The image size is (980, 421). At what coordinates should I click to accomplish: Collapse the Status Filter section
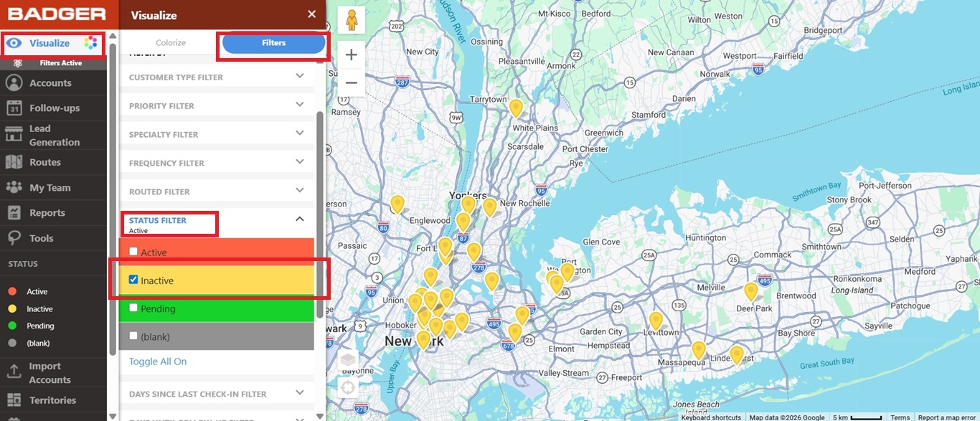coord(299,219)
